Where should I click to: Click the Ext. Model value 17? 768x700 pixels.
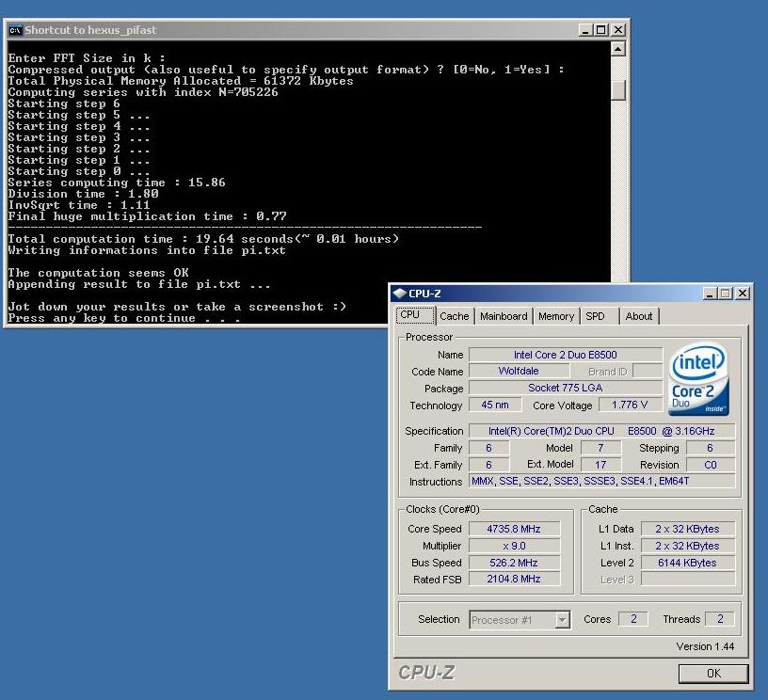[600, 465]
